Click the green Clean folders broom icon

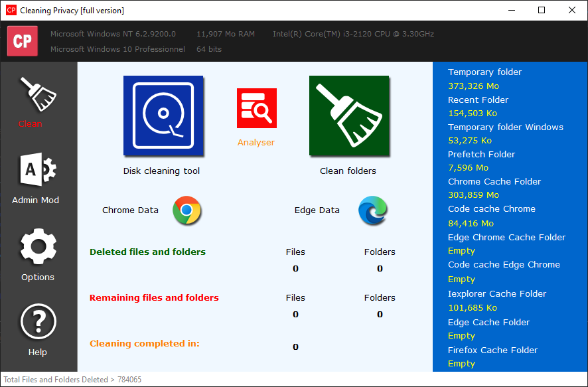click(x=349, y=116)
